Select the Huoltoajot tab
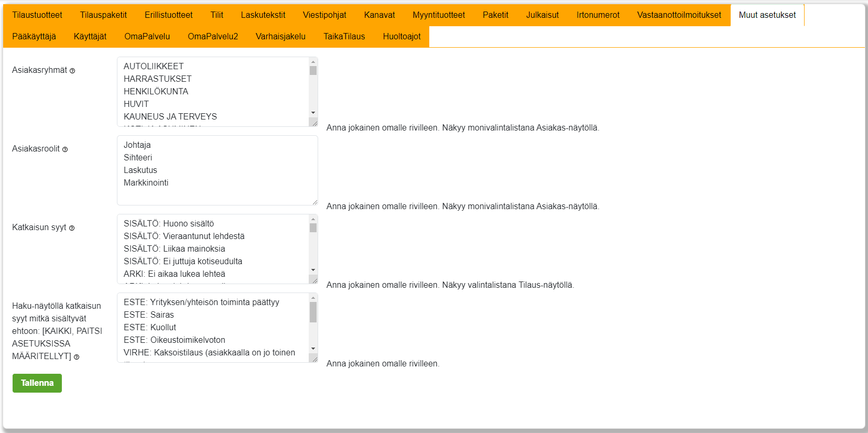The height and width of the screenshot is (433, 868). (402, 37)
